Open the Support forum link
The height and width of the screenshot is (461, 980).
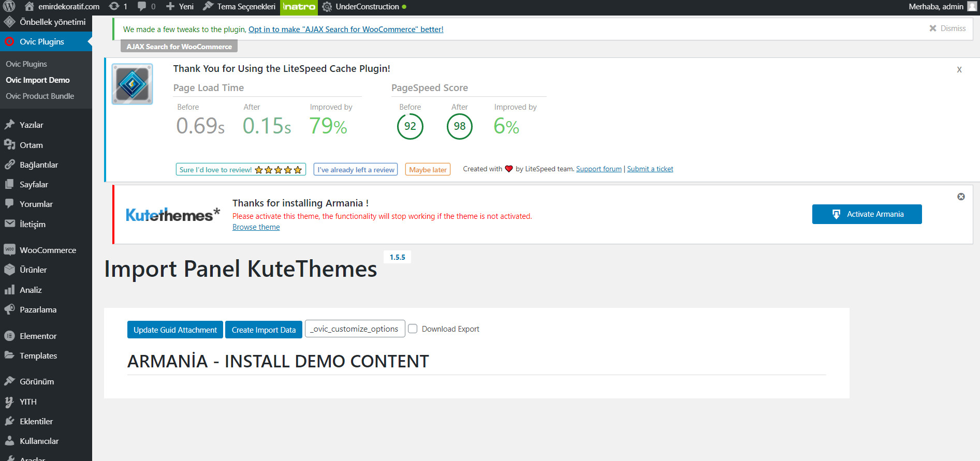pyautogui.click(x=599, y=169)
